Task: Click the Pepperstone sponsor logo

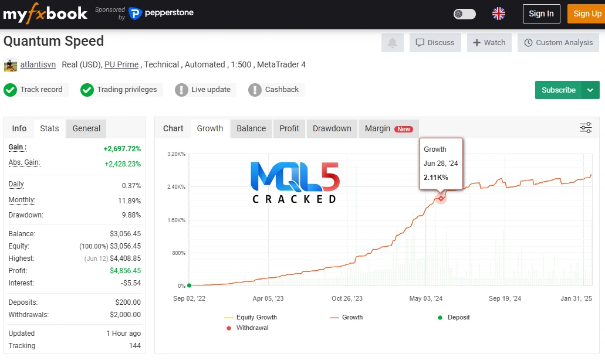Action: [x=161, y=13]
